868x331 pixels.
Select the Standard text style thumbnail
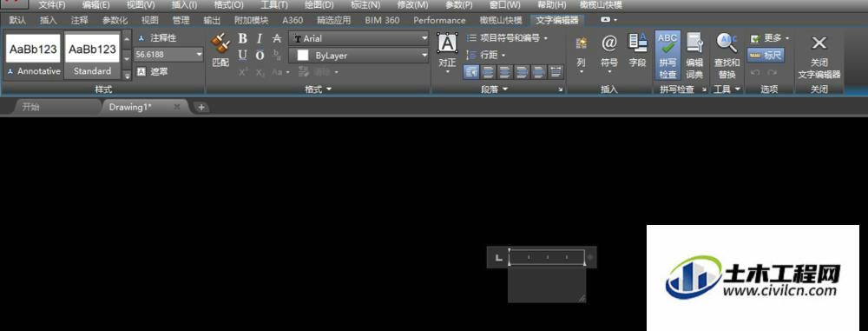tap(92, 56)
